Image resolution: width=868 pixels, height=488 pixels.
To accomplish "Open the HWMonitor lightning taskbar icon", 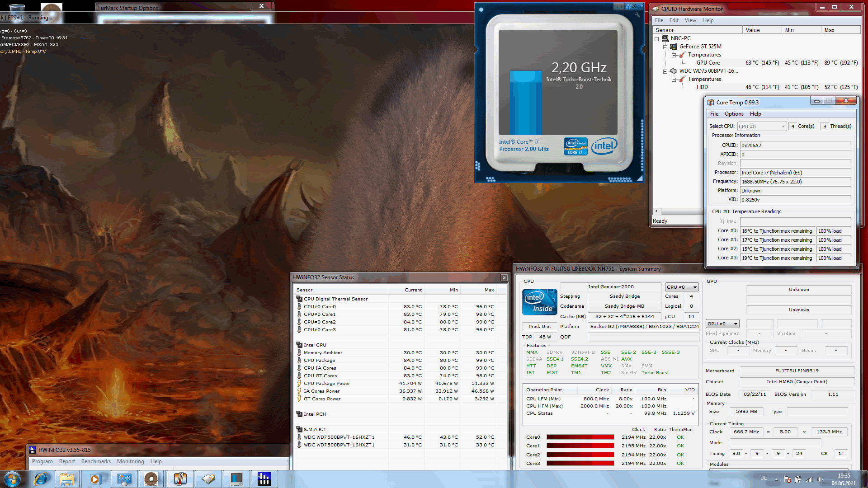I will coord(208,479).
